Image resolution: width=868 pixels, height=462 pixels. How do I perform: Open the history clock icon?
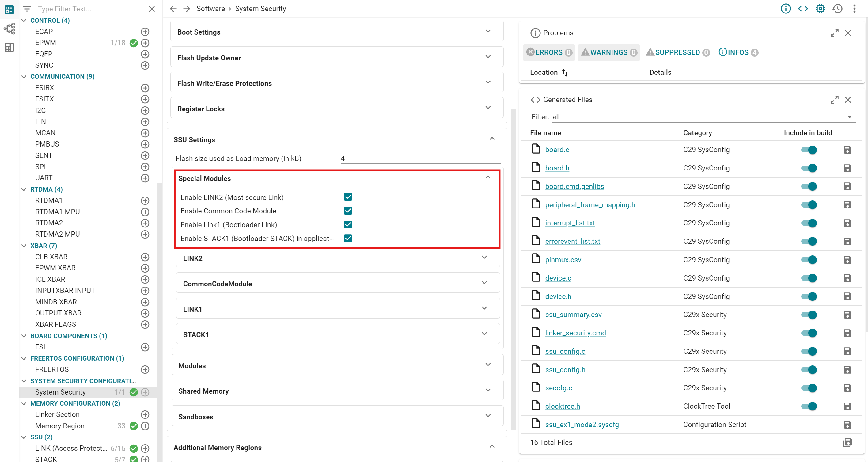coord(837,9)
